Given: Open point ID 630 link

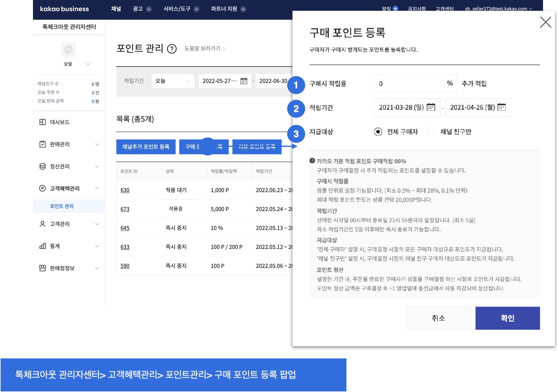Looking at the screenshot, I should 125,190.
